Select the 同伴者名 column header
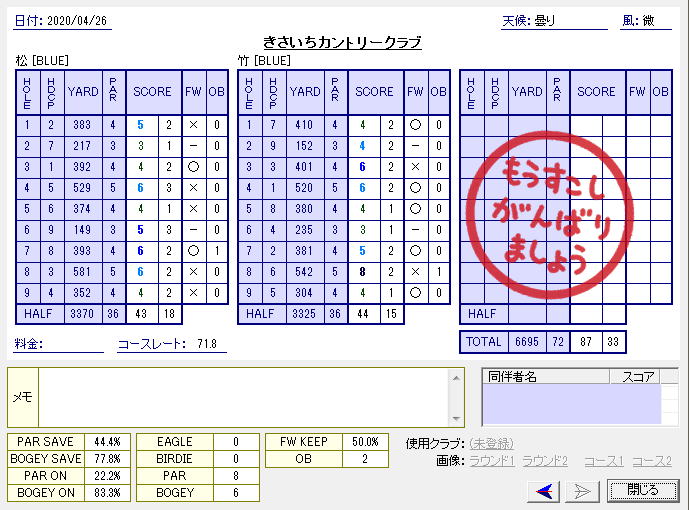Screen dimensions: 689x510 [545, 377]
